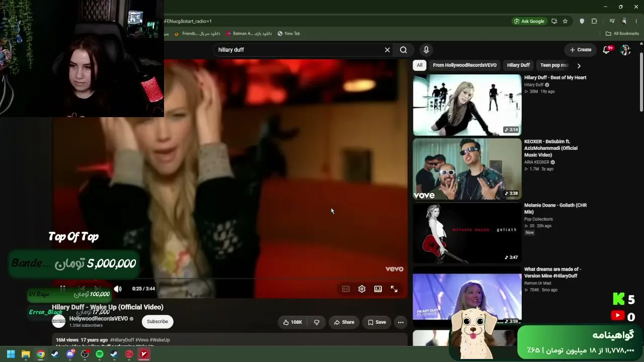The height and width of the screenshot is (362, 644).
Task: Open the Friends bookmark
Action: pyautogui.click(x=197, y=34)
